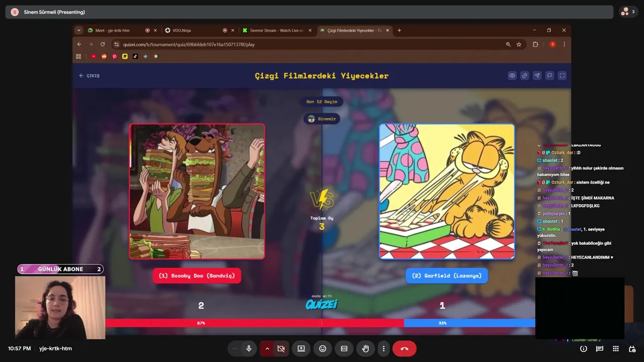Image resolution: width=644 pixels, height=362 pixels.
Task: Click the Quizei logo
Action: click(322, 303)
